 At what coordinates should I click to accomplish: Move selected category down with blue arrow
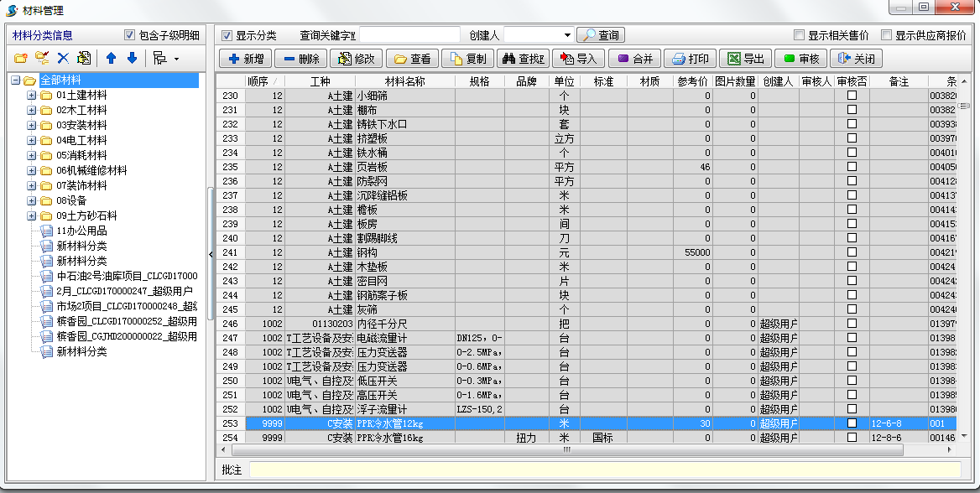pos(133,58)
